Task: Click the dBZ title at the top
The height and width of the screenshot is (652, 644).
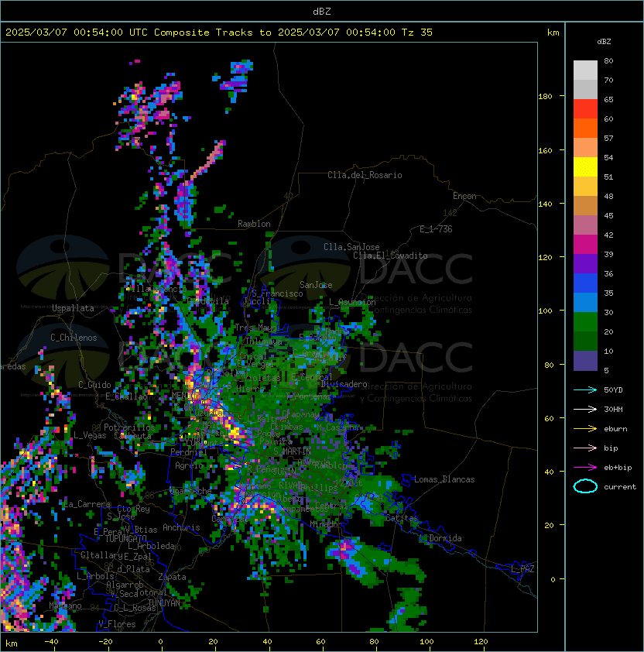Action: [x=322, y=11]
